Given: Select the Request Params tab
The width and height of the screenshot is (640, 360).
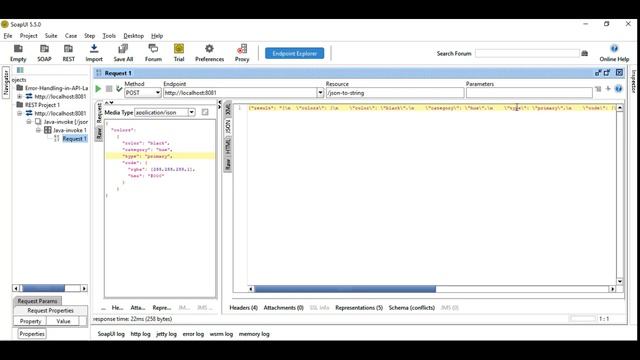Looking at the screenshot, I should pyautogui.click(x=37, y=301).
